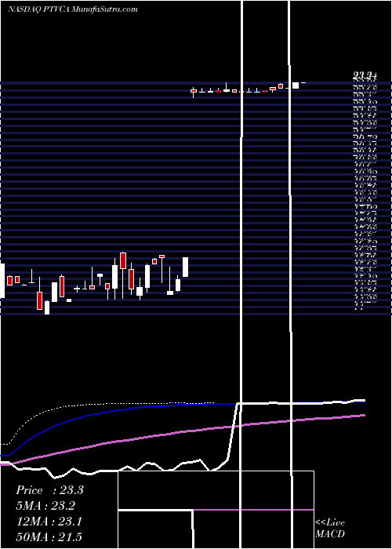Click the "<<Live MACD" label
Viewport: 392px width, 549px height.
click(x=330, y=528)
